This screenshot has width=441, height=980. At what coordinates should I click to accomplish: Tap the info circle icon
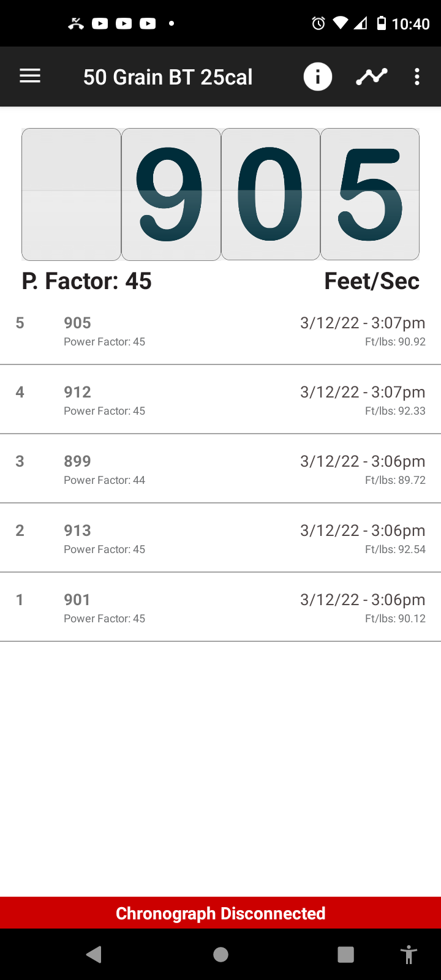318,77
